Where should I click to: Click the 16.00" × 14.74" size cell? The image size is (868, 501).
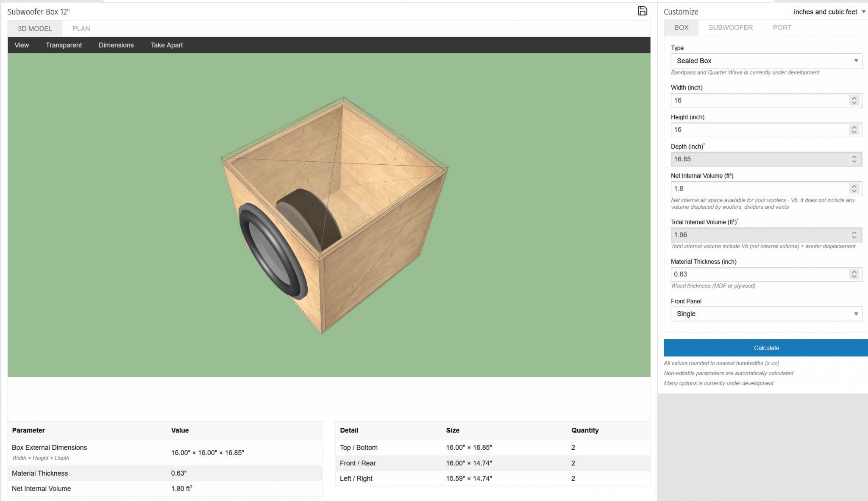(469, 463)
